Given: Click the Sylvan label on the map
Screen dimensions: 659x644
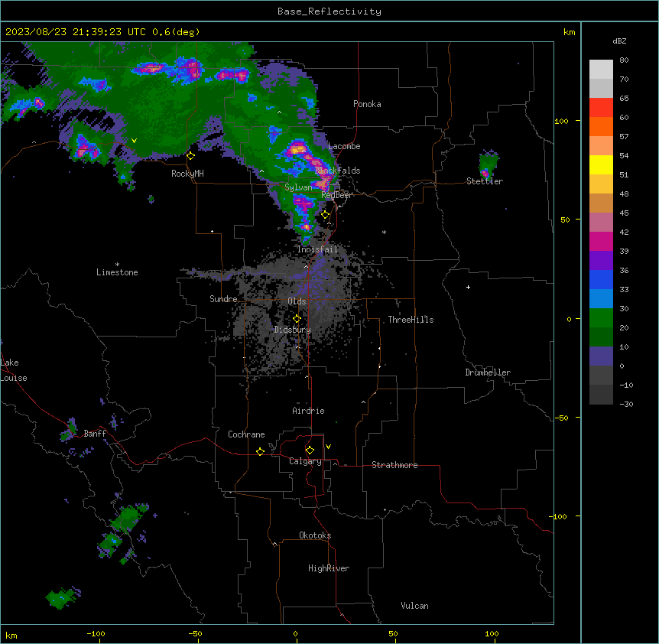Looking at the screenshot, I should (298, 187).
